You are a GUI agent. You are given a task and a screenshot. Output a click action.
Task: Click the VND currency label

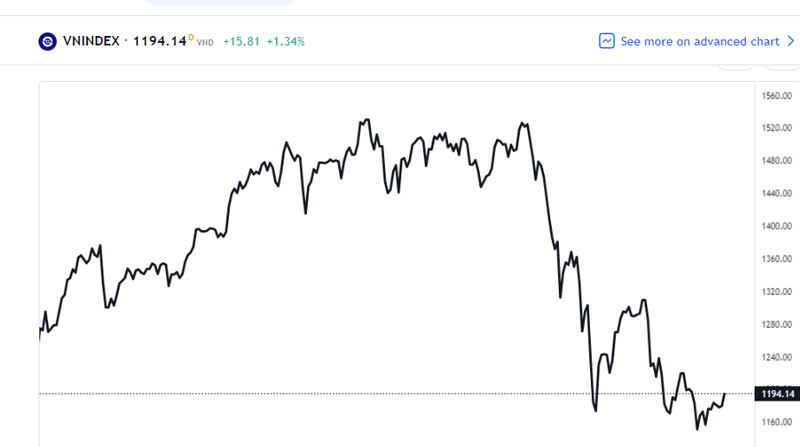click(x=203, y=43)
